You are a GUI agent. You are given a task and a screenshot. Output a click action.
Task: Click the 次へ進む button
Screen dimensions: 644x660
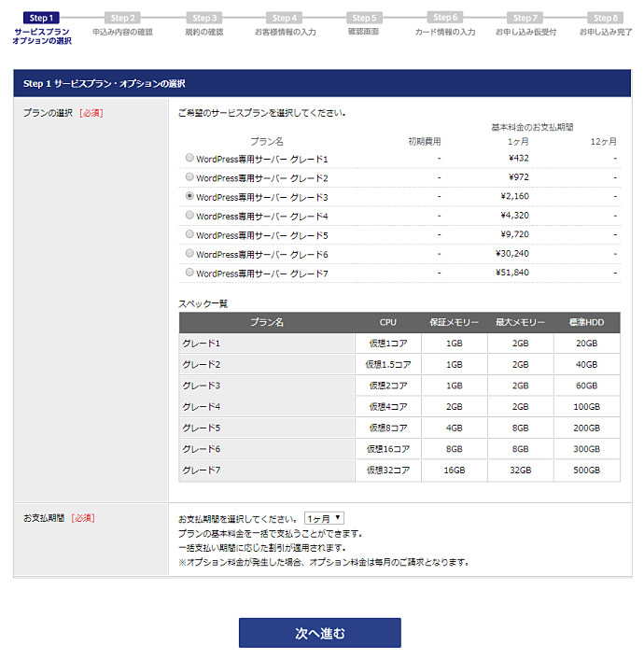[320, 633]
